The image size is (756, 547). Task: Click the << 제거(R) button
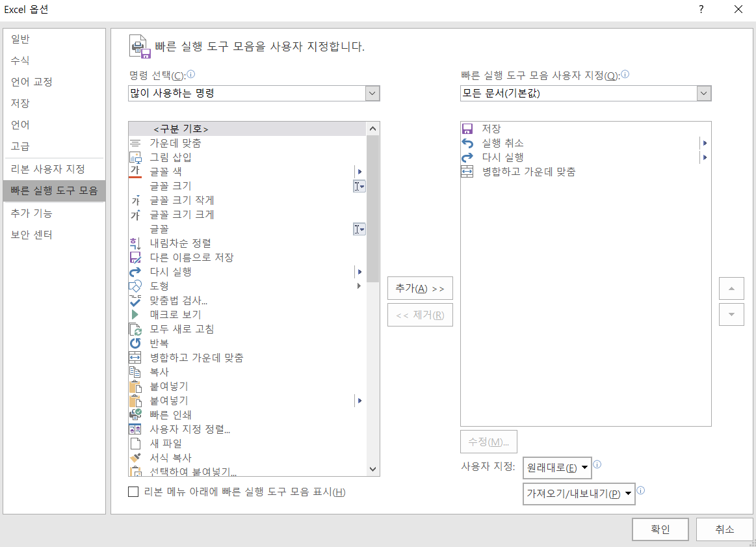420,315
